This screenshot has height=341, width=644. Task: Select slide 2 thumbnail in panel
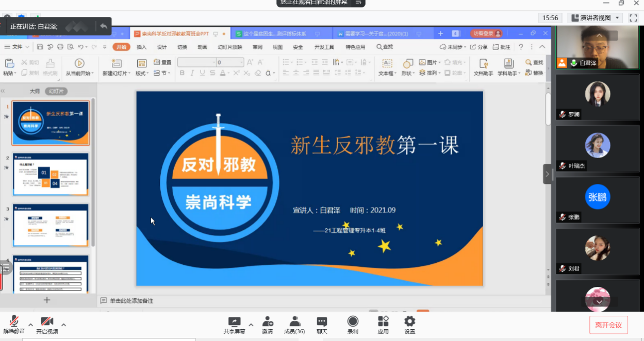tap(51, 174)
